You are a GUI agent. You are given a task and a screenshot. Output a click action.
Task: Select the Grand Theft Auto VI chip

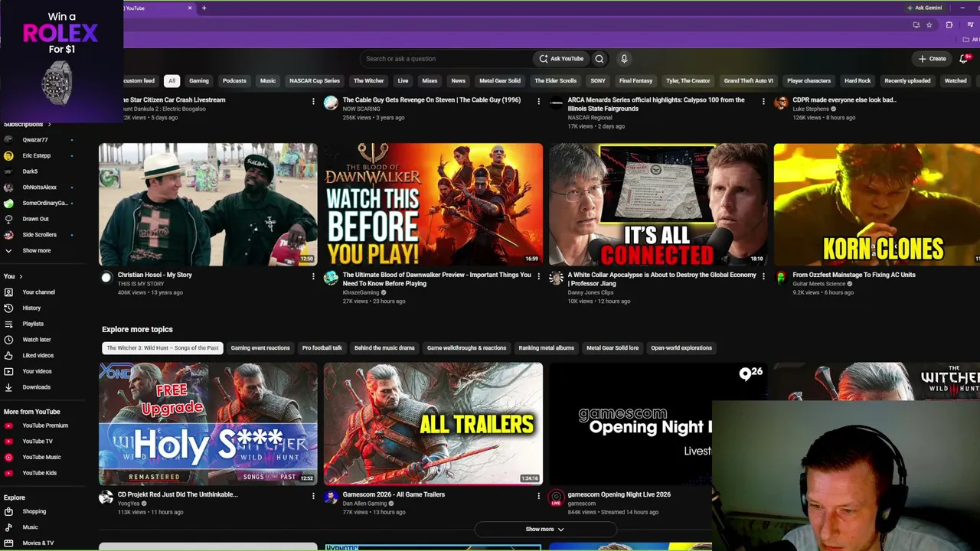pos(749,81)
